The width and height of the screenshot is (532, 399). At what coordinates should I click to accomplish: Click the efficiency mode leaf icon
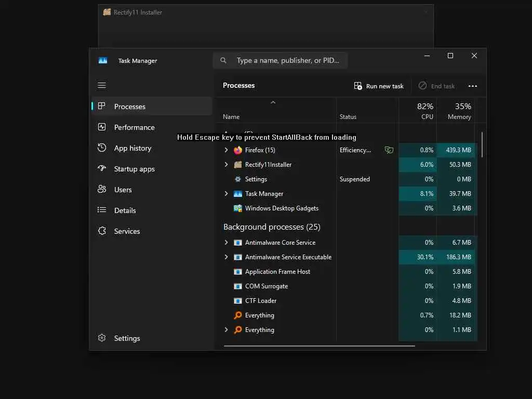(x=389, y=150)
